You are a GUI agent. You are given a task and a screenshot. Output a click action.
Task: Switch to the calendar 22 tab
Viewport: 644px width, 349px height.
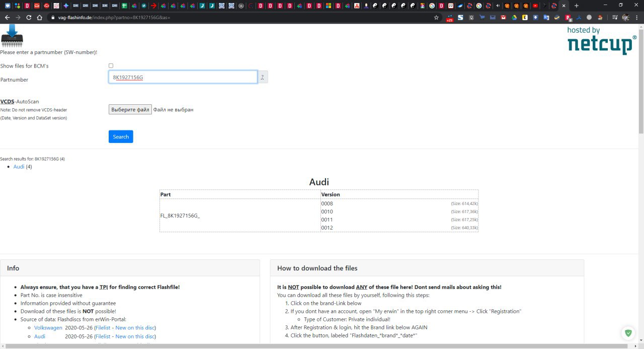[x=450, y=6]
